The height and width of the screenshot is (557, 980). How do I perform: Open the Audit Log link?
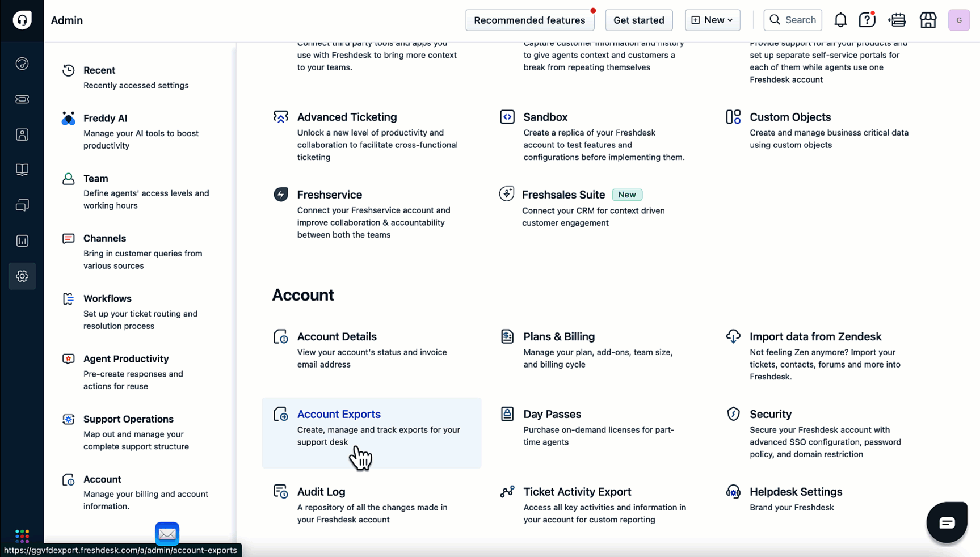point(321,492)
